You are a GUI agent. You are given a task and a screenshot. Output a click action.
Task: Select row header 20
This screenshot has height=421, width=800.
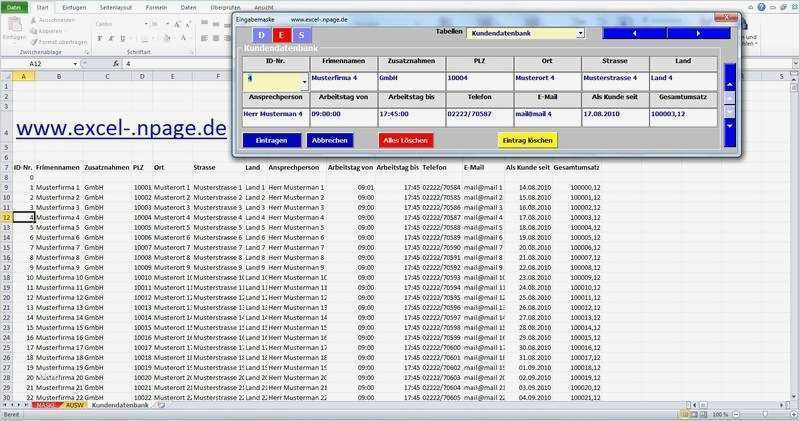6,298
